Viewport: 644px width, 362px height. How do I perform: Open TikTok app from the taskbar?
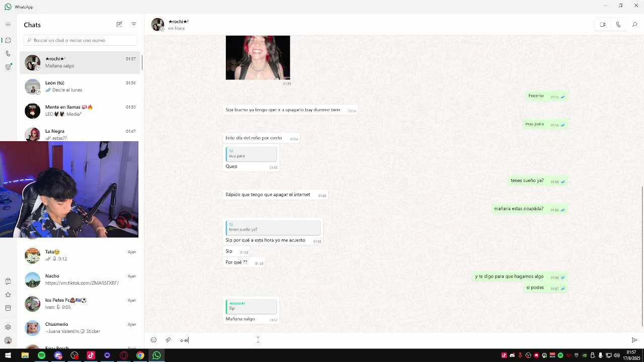point(91,355)
